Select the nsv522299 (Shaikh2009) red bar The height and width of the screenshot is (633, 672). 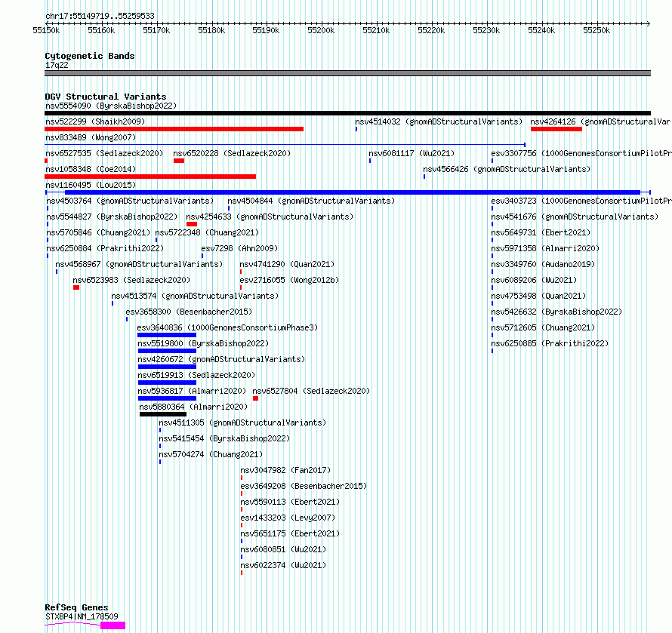pos(174,129)
